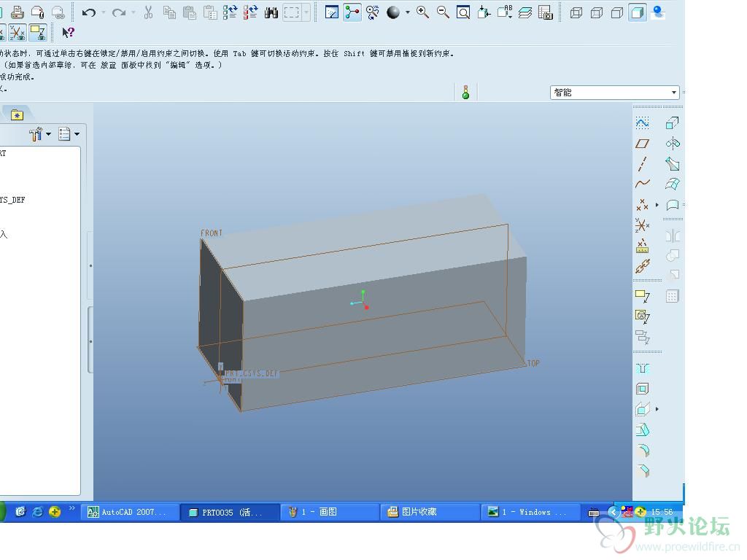Expand the Rib tool flyout arrow
The width and height of the screenshot is (747, 560).
657,409
